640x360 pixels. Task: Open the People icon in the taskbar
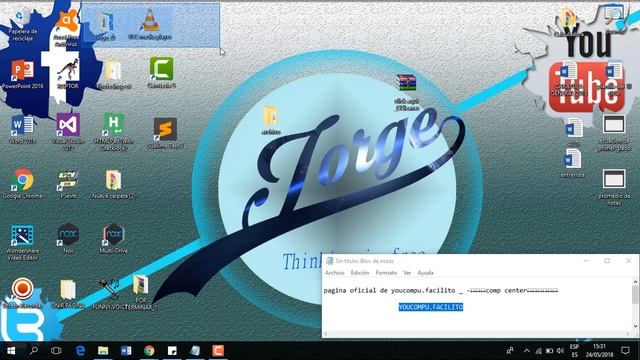(x=510, y=351)
